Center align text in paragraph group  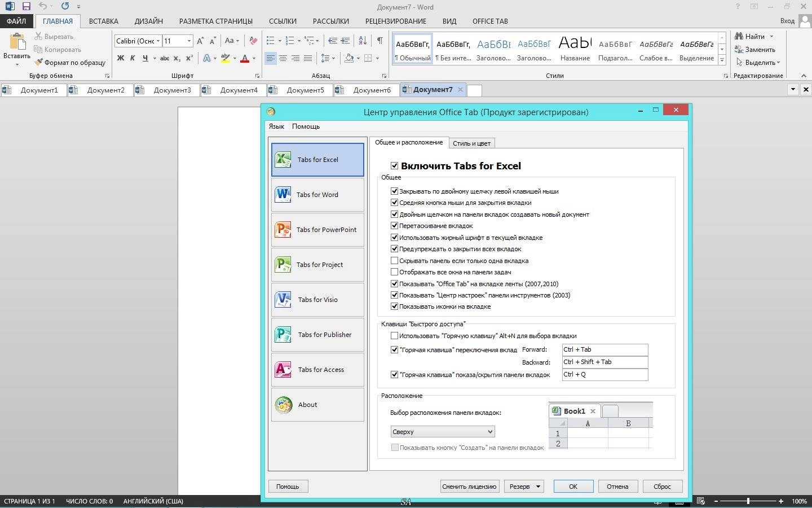point(283,58)
